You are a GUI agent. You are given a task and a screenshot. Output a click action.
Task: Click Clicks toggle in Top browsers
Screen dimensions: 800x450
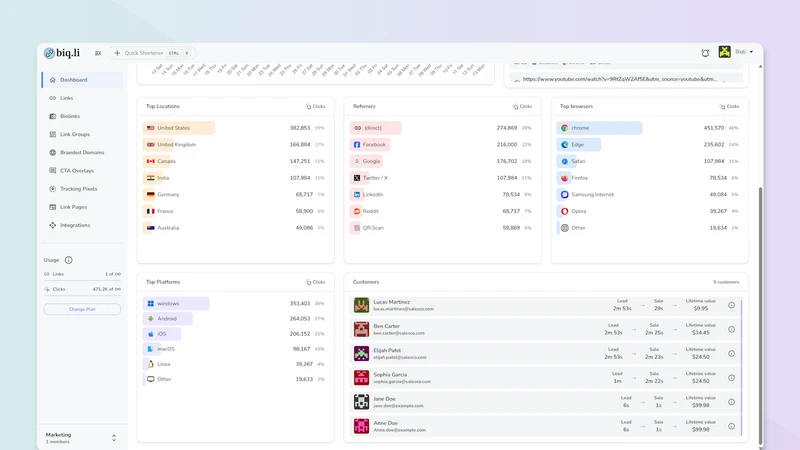(729, 107)
